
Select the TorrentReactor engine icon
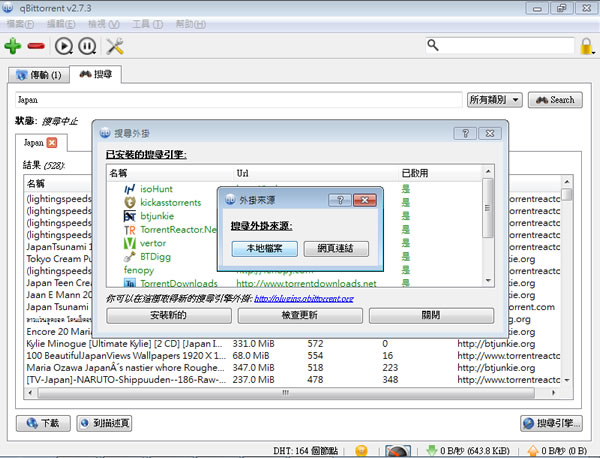click(130, 230)
